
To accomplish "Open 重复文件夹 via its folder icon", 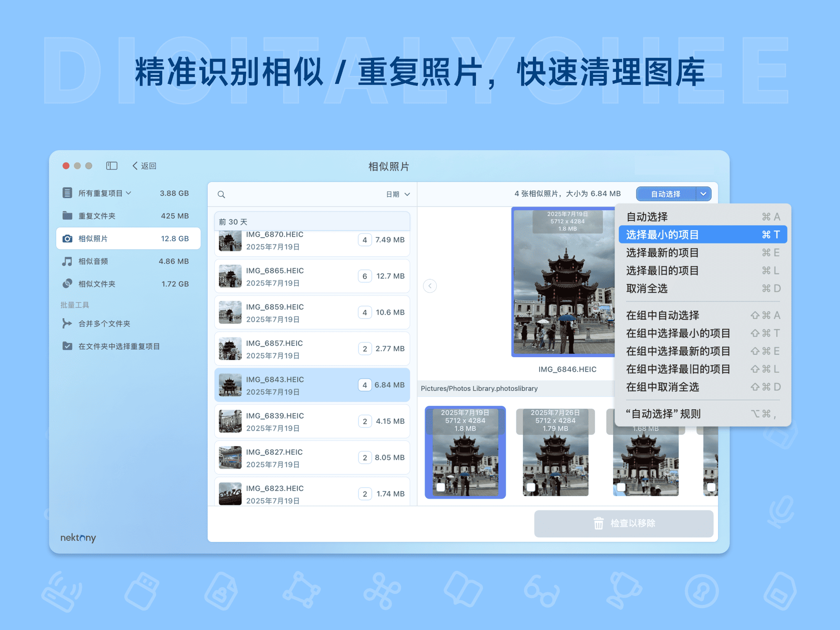I will pyautogui.click(x=67, y=215).
